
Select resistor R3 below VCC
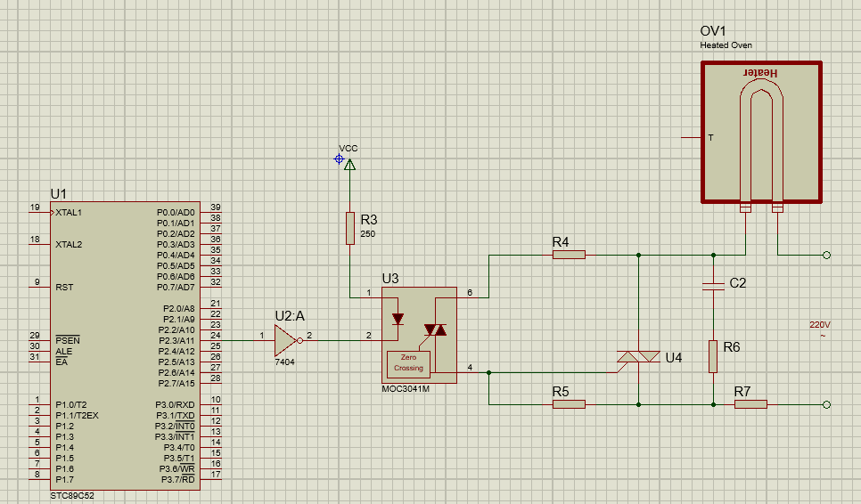[349, 228]
